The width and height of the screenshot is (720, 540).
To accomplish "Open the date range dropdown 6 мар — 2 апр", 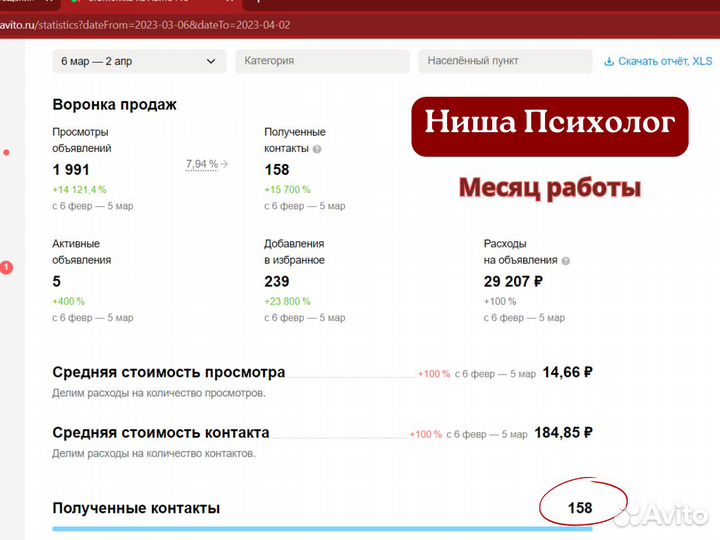I will point(139,61).
